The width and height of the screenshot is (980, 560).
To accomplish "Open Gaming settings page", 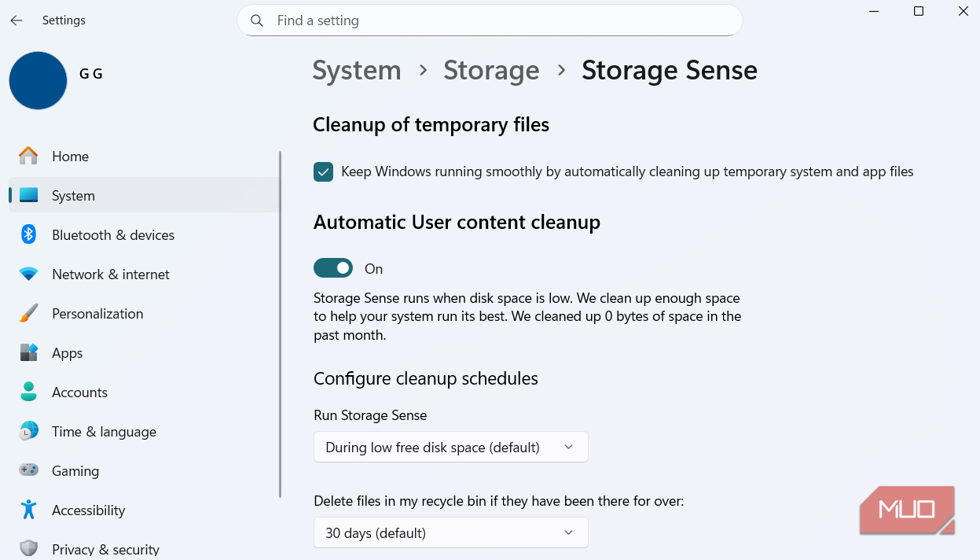I will (144, 470).
